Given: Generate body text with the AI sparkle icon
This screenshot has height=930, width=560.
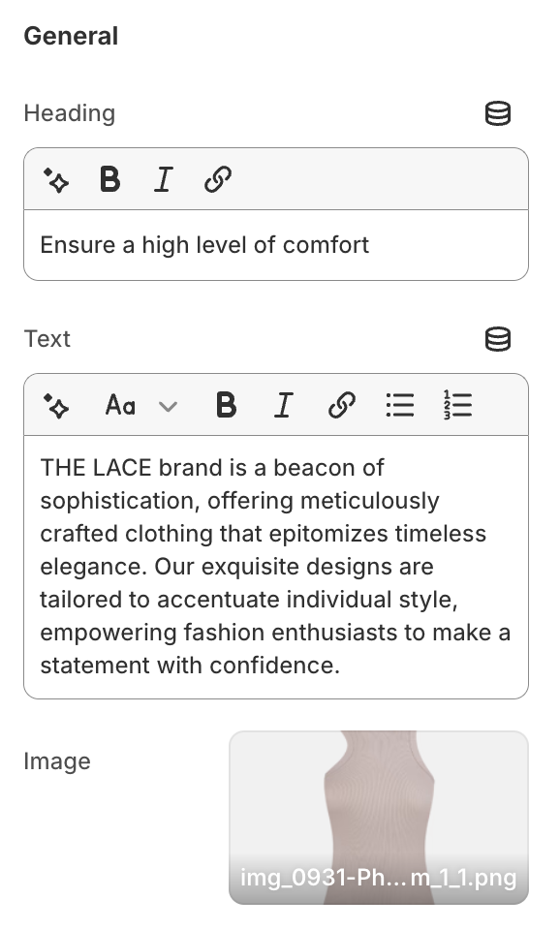Looking at the screenshot, I should [56, 406].
